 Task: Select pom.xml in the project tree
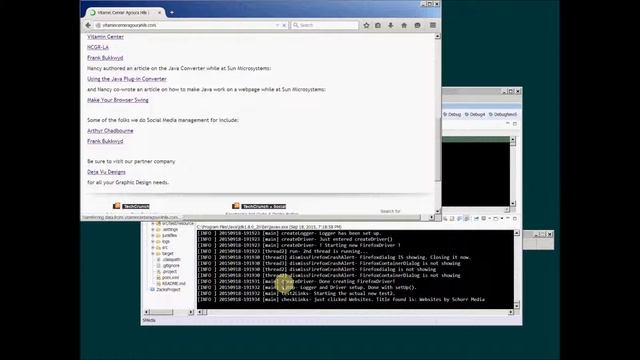(170, 278)
